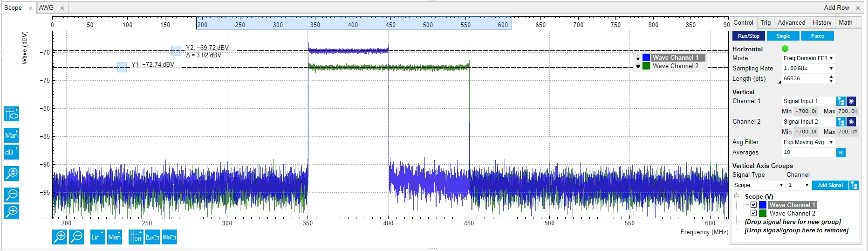868x251 pixels.
Task: Click green swatch of Wave Channel 2 legend
Action: pos(646,66)
